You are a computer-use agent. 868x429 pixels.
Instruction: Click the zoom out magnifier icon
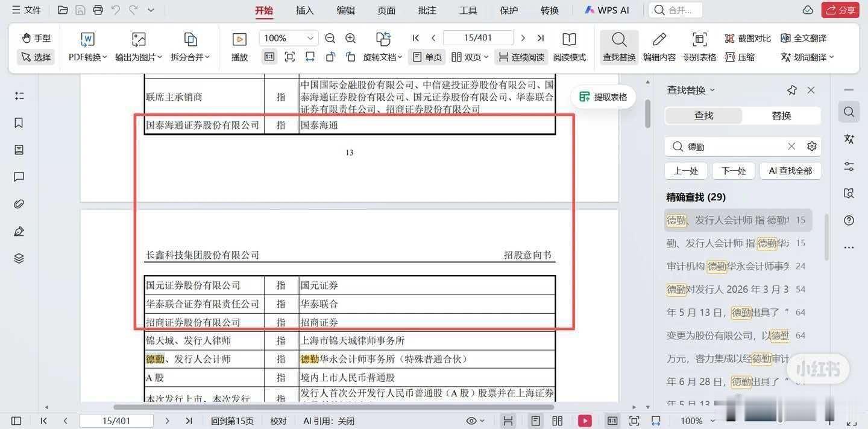tap(330, 38)
